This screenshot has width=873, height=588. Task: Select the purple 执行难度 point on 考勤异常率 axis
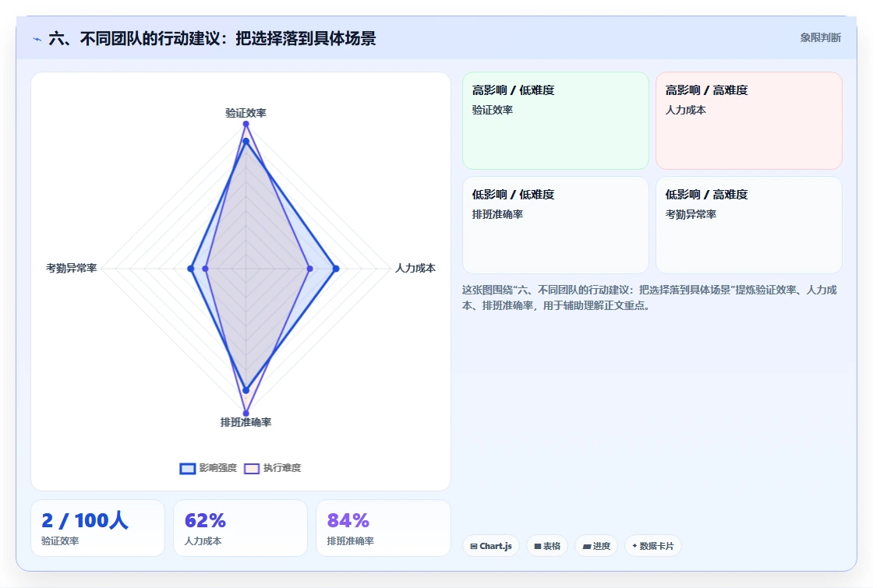[206, 269]
